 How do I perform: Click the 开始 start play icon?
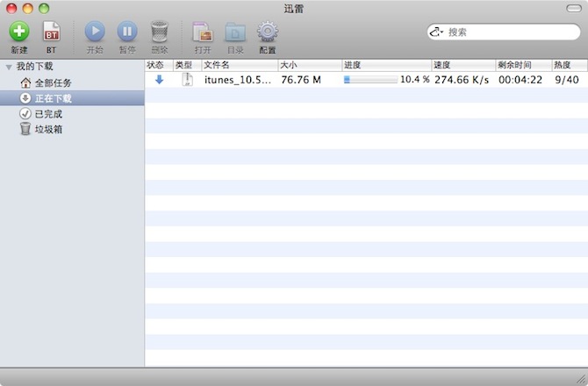click(95, 32)
